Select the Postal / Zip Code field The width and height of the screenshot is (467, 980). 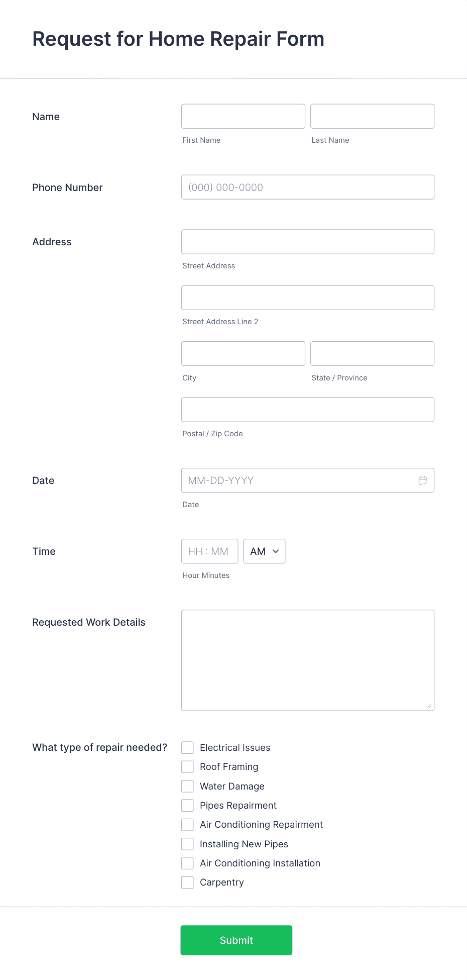(308, 410)
